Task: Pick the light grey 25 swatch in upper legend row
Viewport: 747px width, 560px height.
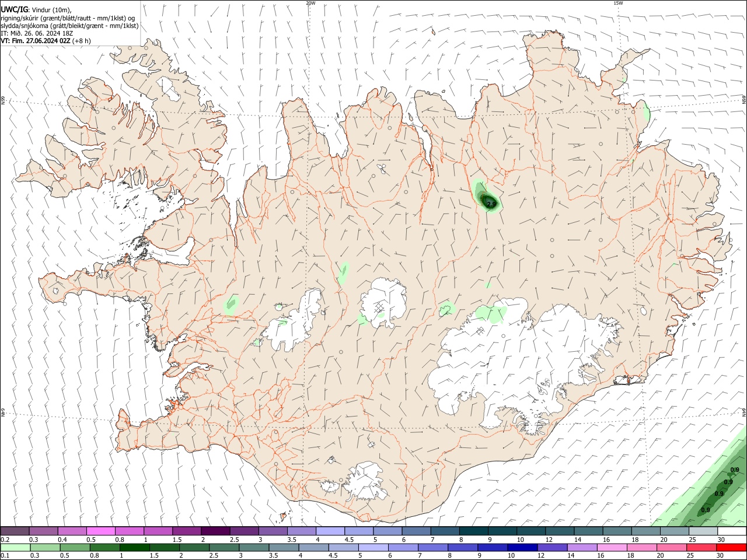Action: (x=703, y=531)
